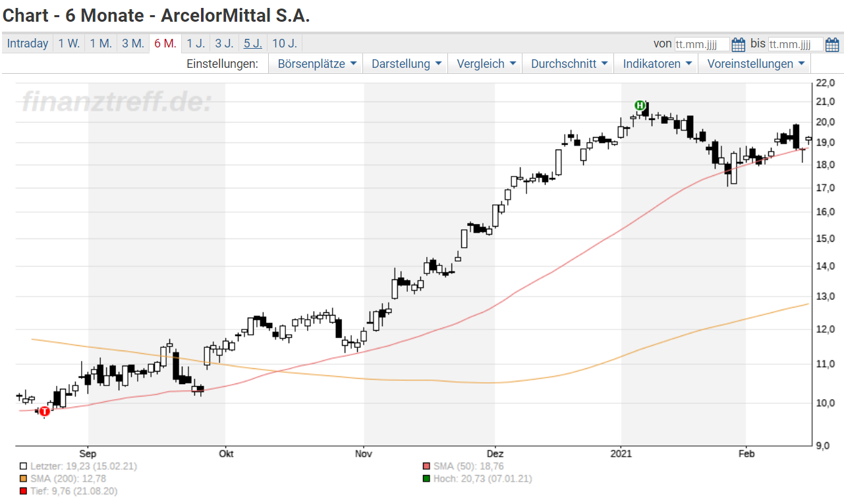Select the 1 J. timeframe tab
Image resolution: width=844 pixels, height=504 pixels.
pyautogui.click(x=196, y=43)
